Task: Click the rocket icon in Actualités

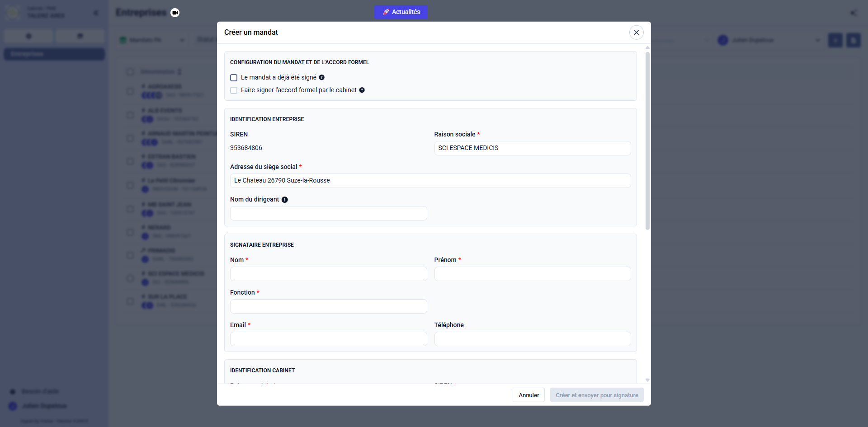Action: (x=386, y=12)
